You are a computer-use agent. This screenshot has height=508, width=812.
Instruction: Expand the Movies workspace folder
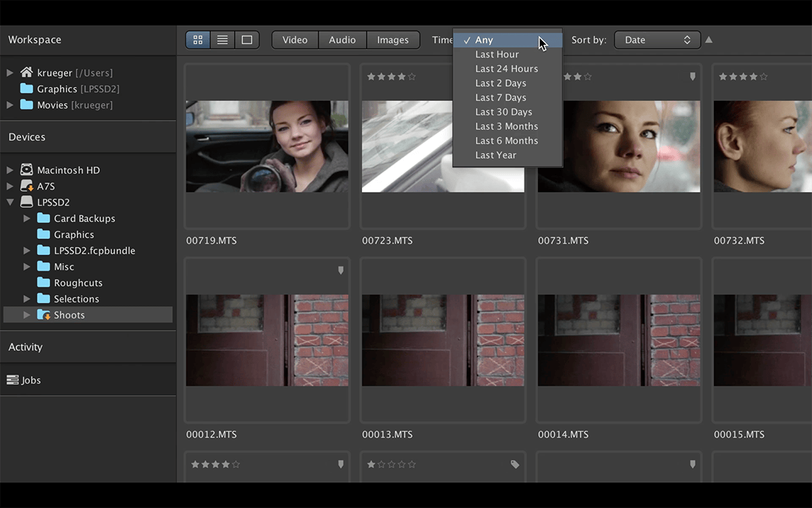coord(9,105)
